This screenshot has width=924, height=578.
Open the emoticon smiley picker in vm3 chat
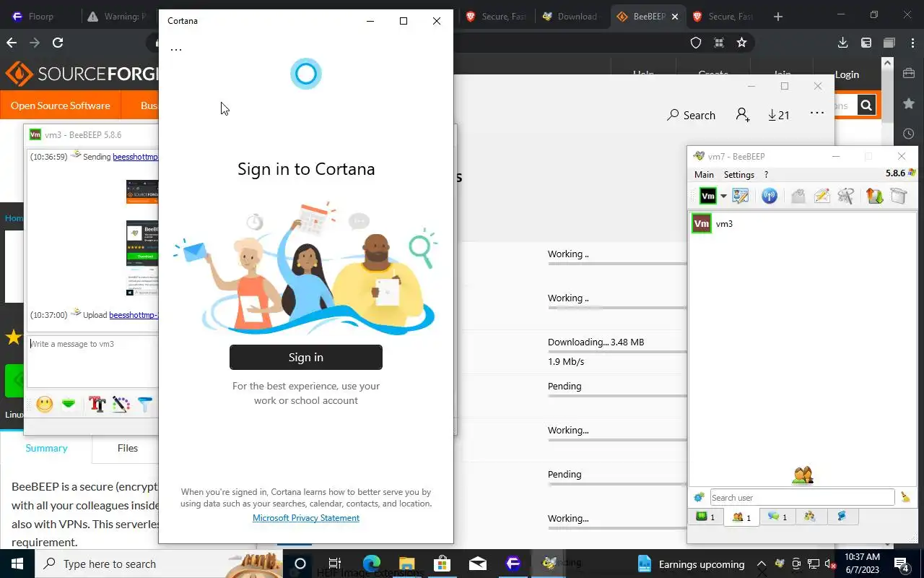(45, 405)
